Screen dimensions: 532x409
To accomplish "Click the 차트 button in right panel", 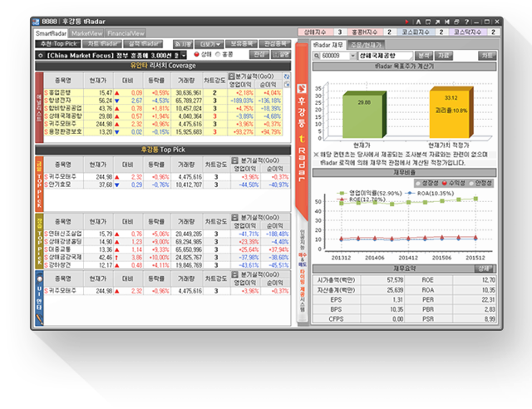I will click(487, 56).
